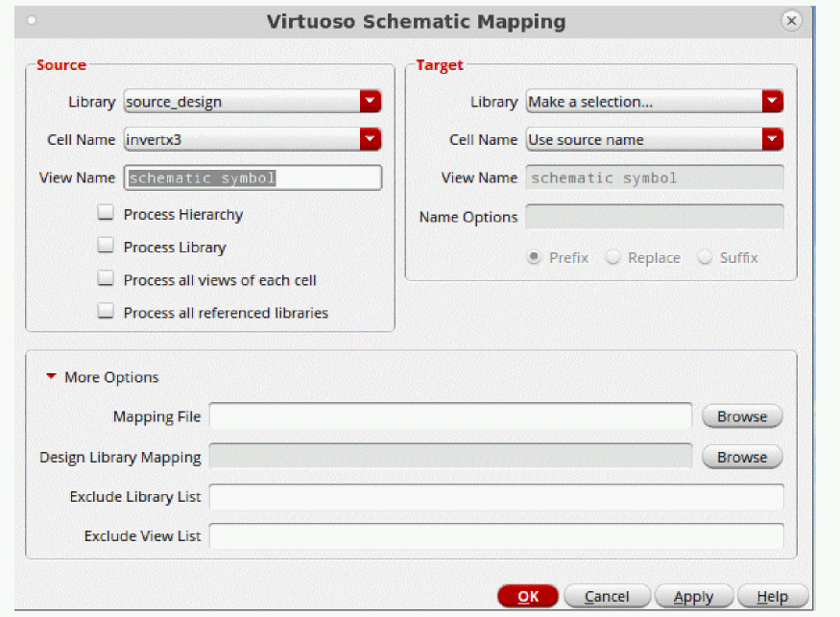Close the Virtuoso Schematic Mapping dialog
This screenshot has width=840, height=617.
click(x=791, y=20)
